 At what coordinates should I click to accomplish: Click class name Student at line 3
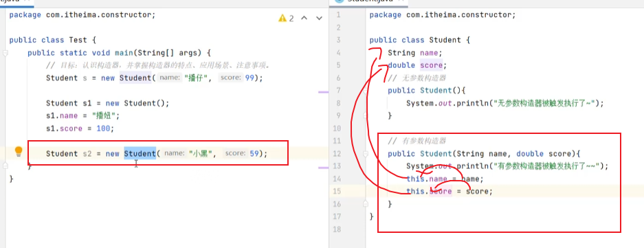pyautogui.click(x=445, y=41)
